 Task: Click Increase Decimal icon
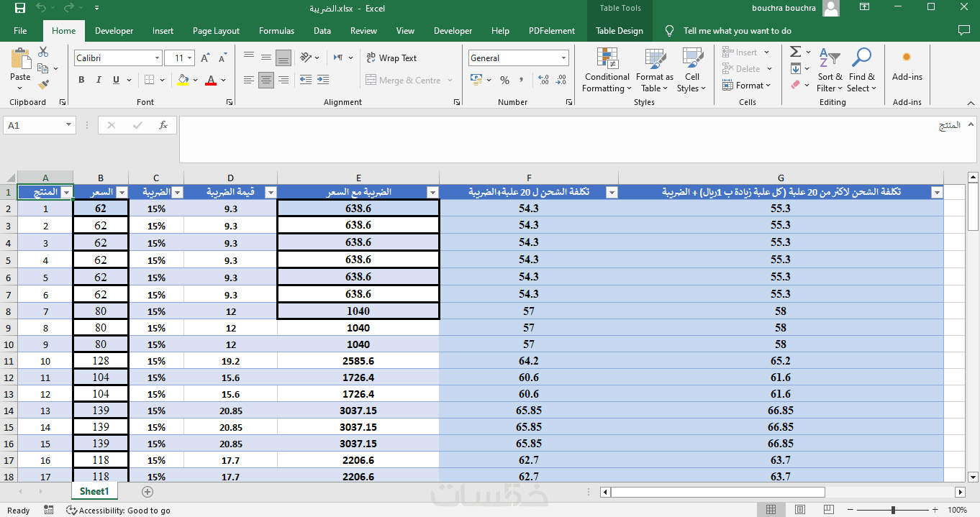click(x=543, y=80)
